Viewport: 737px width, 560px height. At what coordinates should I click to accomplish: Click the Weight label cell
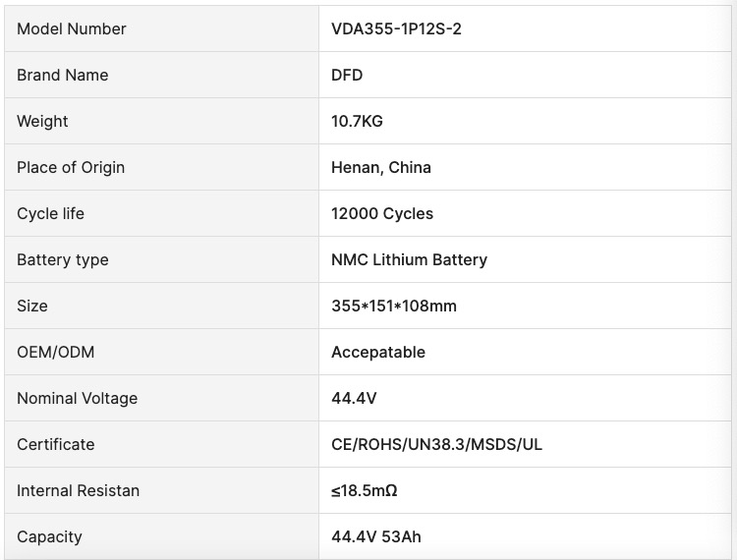(162, 121)
